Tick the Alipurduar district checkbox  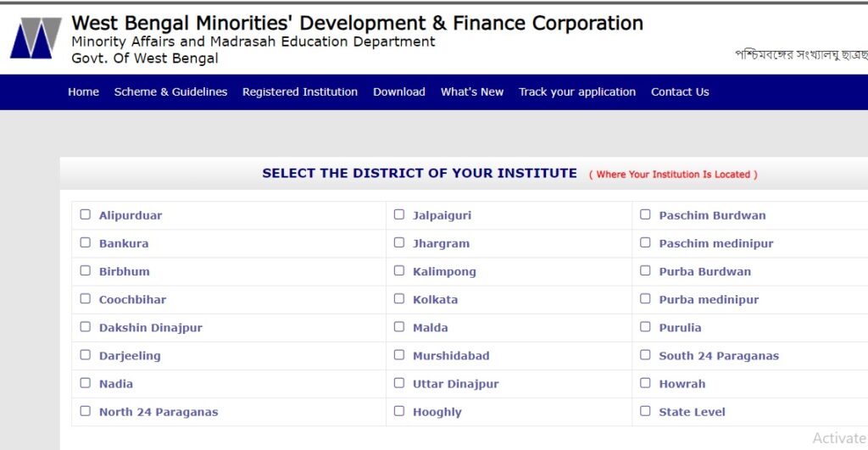point(86,214)
